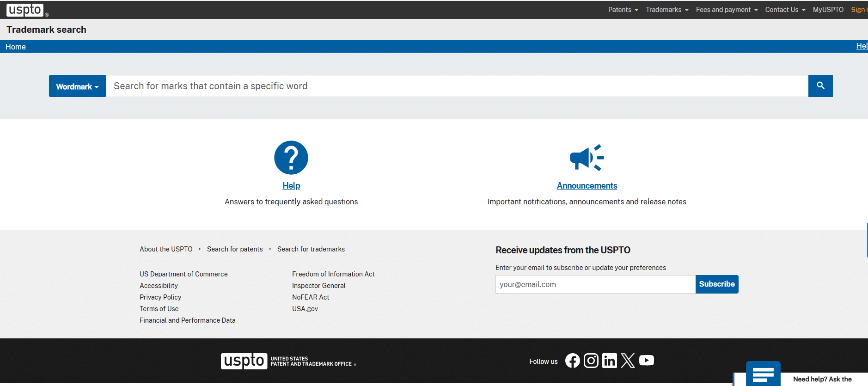Open the Freedom of Information Act link

[333, 274]
